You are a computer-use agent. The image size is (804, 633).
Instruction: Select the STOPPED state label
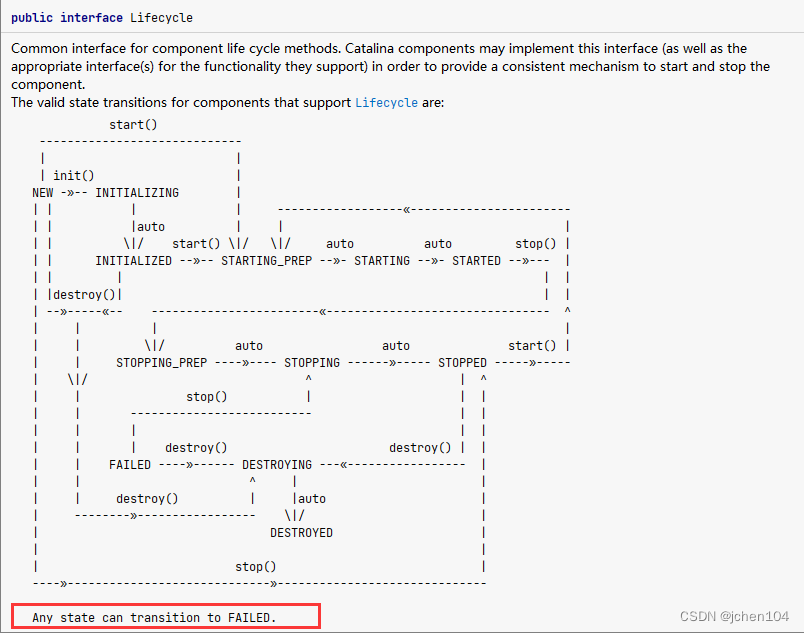(462, 363)
